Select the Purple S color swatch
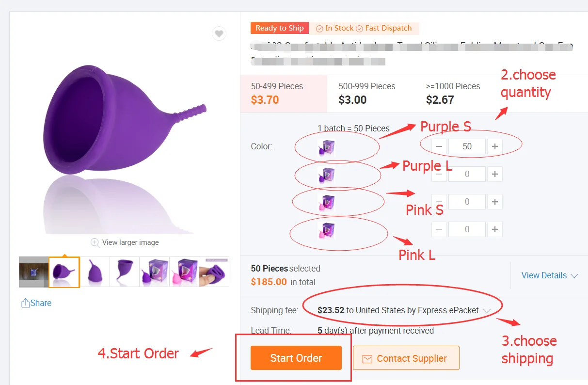Image resolution: width=588 pixels, height=385 pixels. coord(326,147)
